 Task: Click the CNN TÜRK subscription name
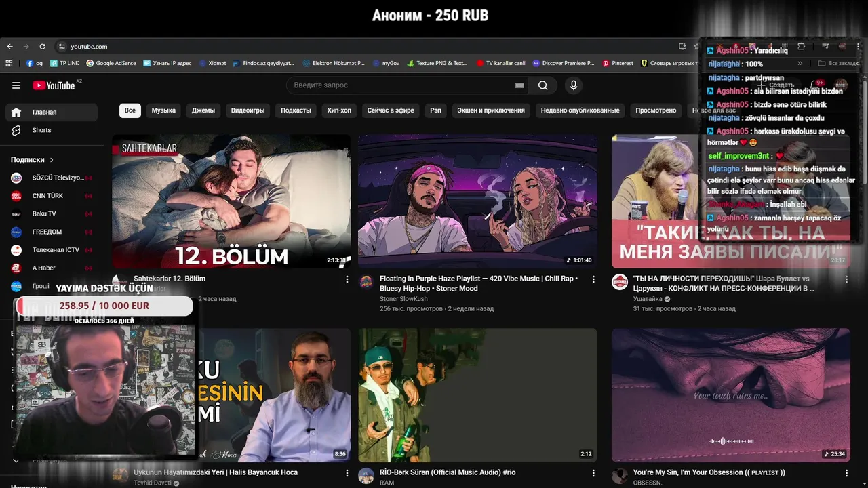47,196
